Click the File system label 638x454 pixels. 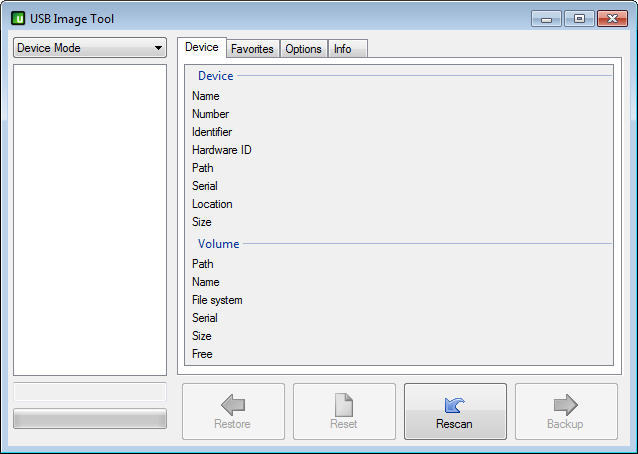point(217,300)
